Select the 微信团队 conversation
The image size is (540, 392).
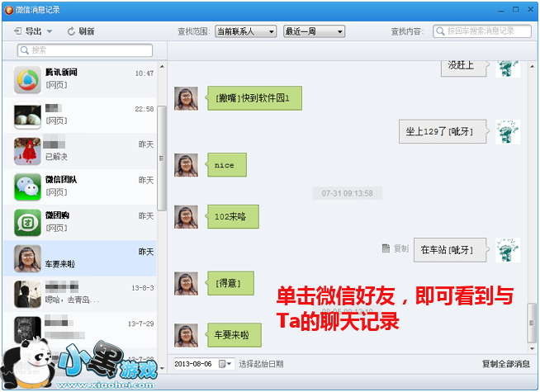(80, 187)
